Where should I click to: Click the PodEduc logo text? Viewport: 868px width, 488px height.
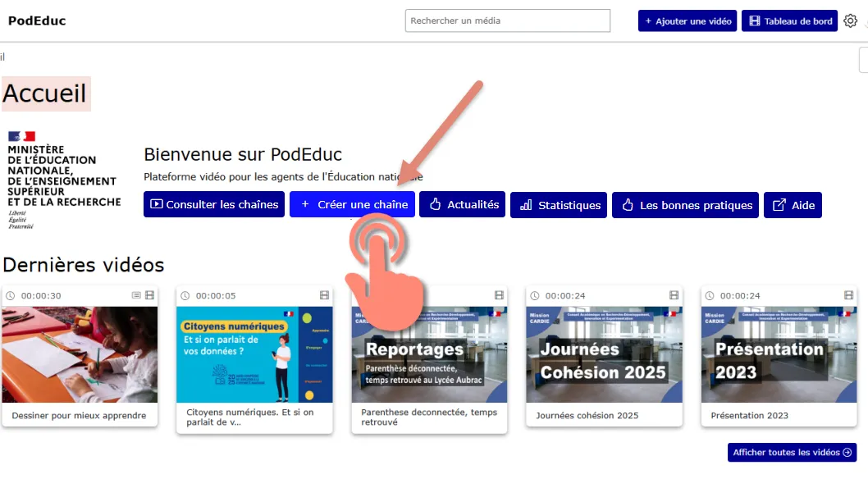point(37,21)
